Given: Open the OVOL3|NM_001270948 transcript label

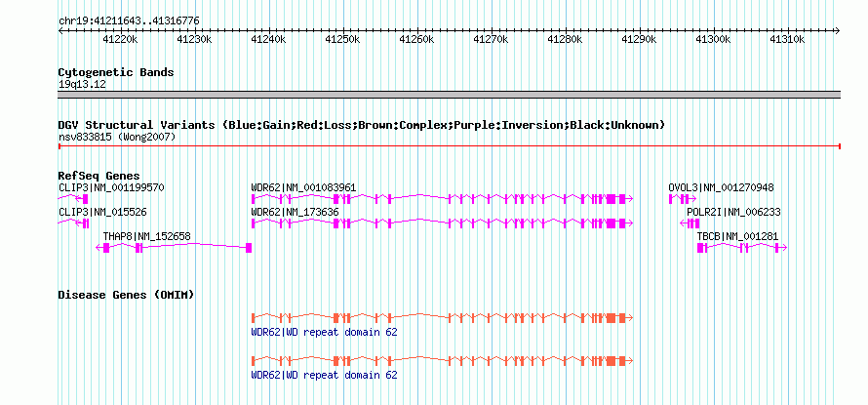Looking at the screenshot, I should click(722, 187).
